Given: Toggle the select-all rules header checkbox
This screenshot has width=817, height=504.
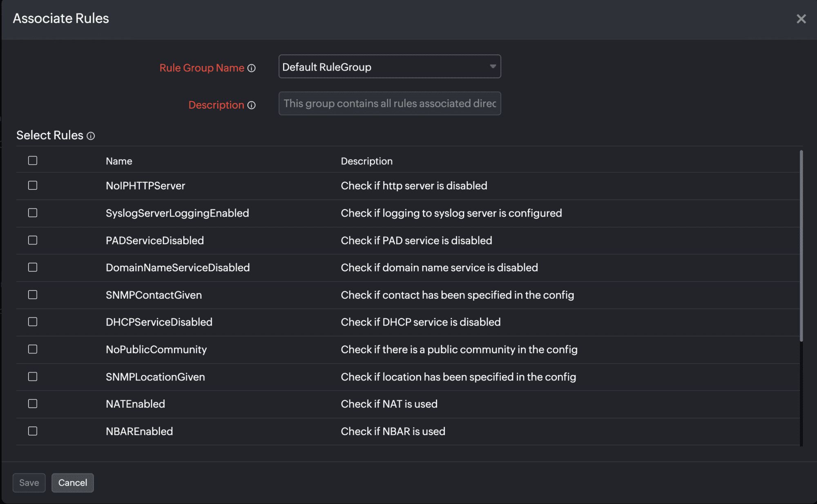Looking at the screenshot, I should tap(33, 161).
